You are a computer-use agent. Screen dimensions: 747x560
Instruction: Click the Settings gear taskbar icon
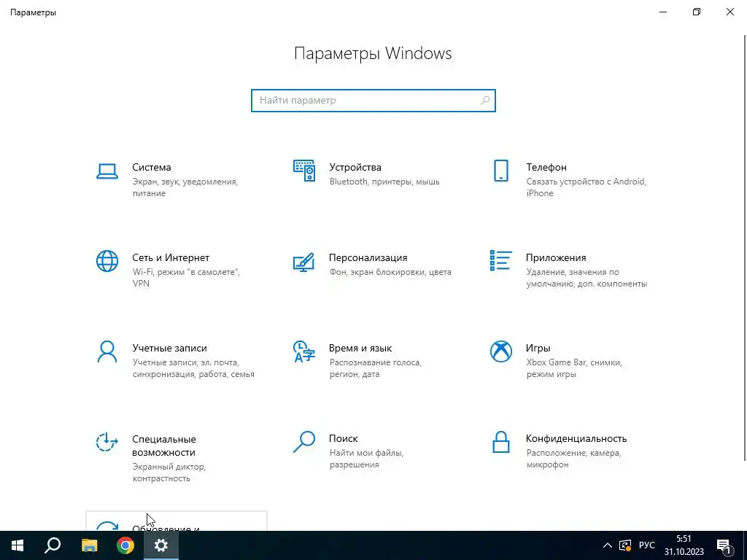(x=161, y=545)
